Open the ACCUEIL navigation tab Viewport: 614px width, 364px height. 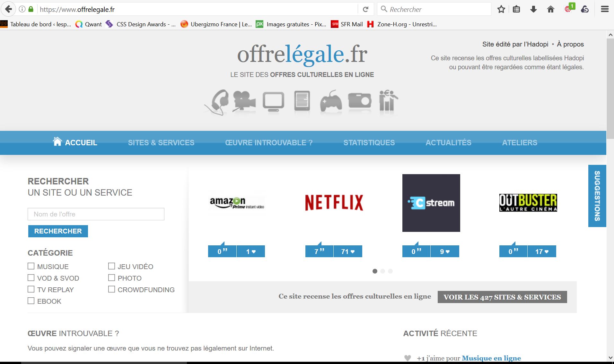(x=75, y=142)
